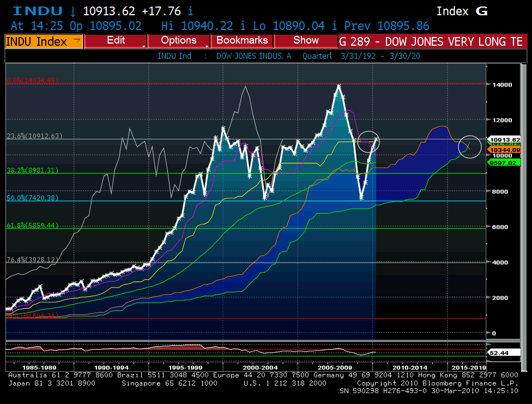The width and height of the screenshot is (532, 404).
Task: Click the 2015-2019 time axis label
Action: (469, 368)
